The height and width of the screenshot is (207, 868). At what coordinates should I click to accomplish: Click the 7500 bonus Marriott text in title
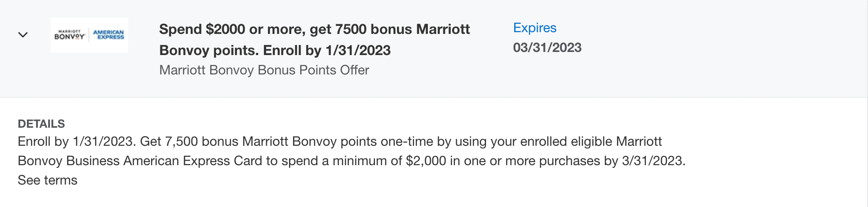click(403, 29)
